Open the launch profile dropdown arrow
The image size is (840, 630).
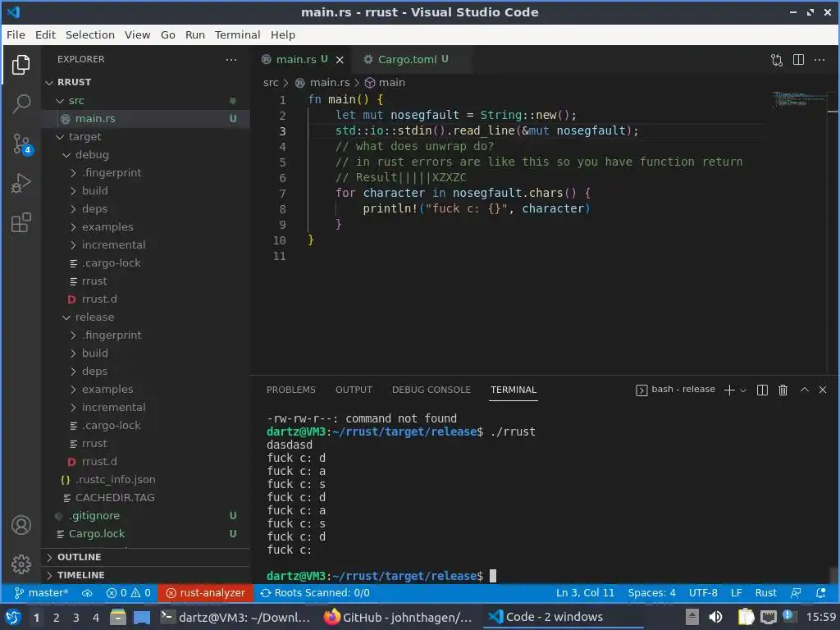pyautogui.click(x=743, y=390)
